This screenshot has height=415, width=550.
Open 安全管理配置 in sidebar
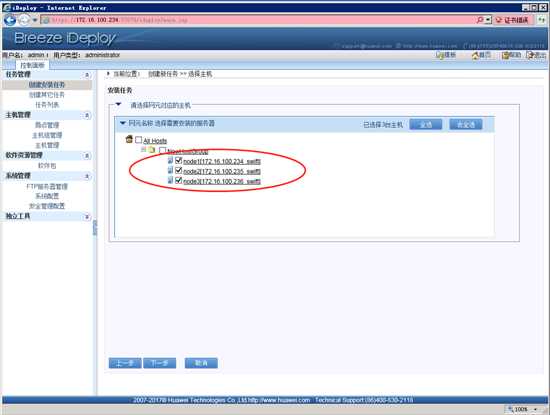click(47, 206)
